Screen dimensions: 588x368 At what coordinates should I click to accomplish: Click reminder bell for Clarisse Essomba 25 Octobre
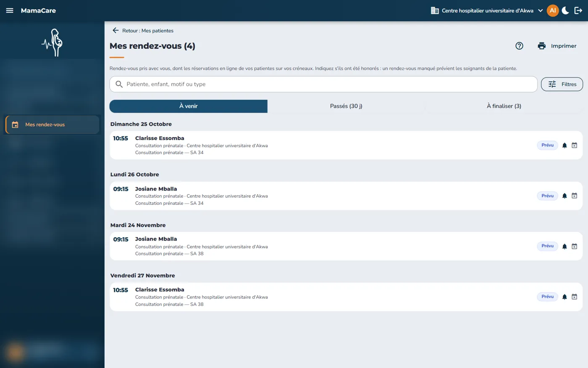coord(564,146)
